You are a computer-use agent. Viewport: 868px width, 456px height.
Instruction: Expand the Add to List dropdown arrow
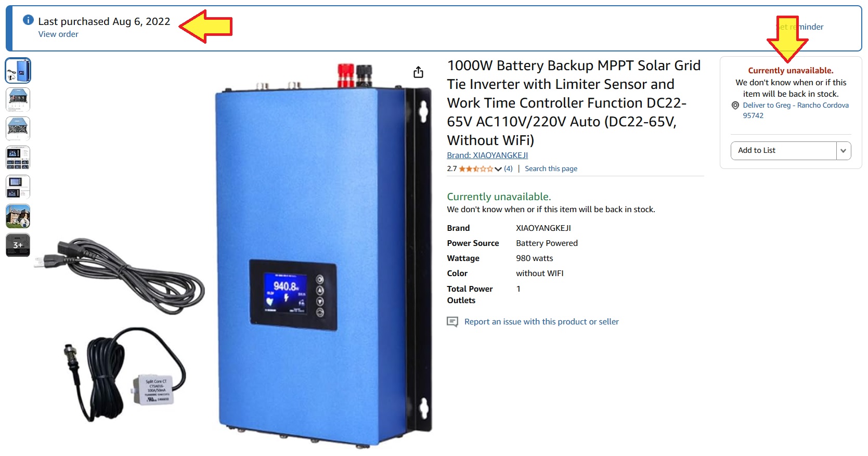[x=844, y=151]
